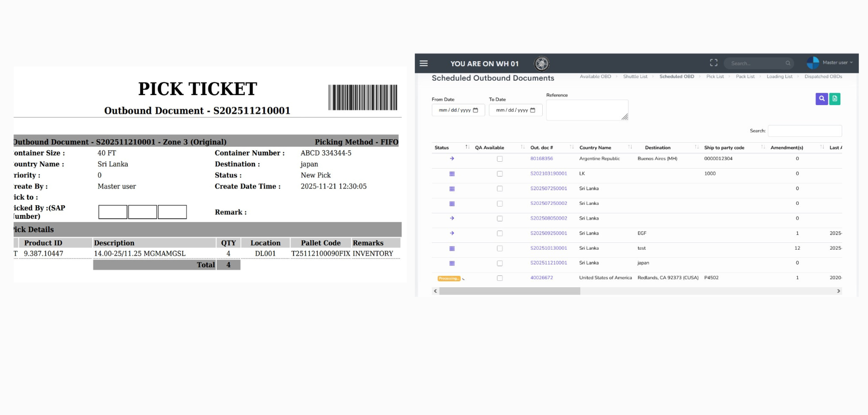Open outbound document S202510130001 link
The image size is (868, 415).
click(549, 248)
